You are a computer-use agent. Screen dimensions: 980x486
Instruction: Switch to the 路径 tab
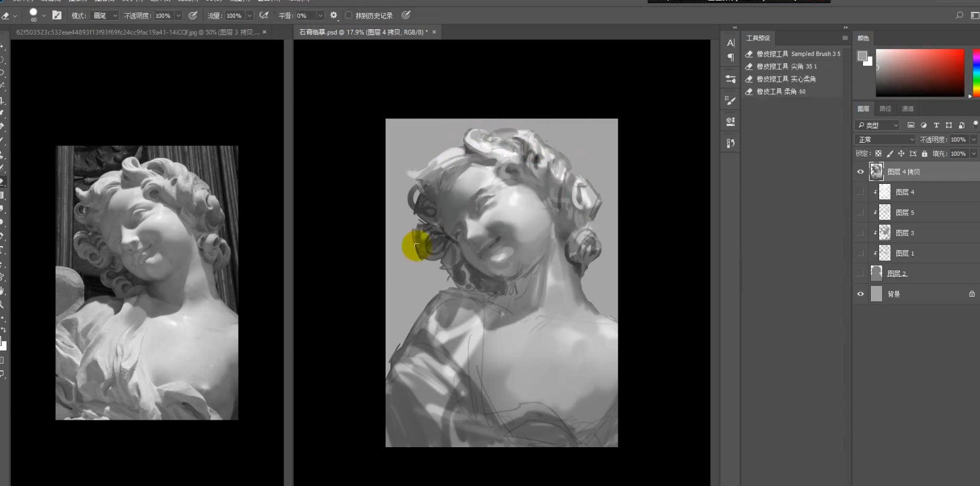(x=885, y=109)
